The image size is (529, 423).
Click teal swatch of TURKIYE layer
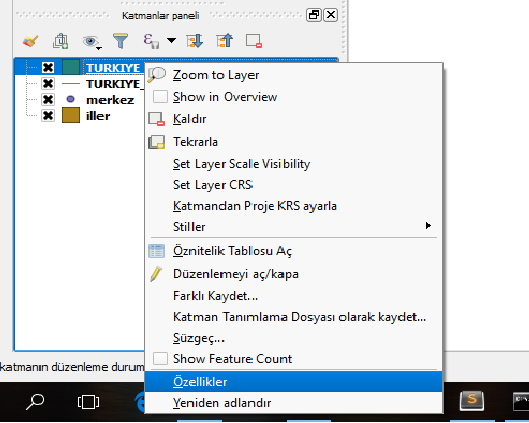tap(71, 67)
